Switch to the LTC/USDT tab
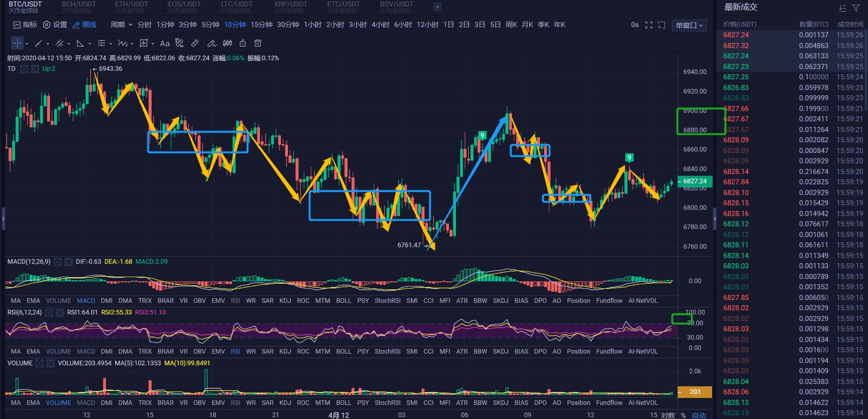Viewport: 868px width, 419px height. click(237, 7)
